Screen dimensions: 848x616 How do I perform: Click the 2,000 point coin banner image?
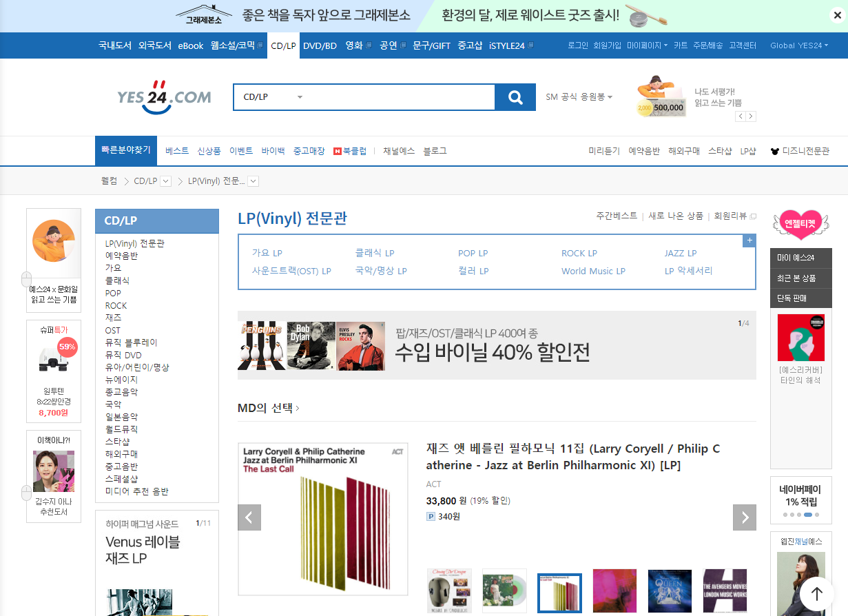tap(661, 96)
